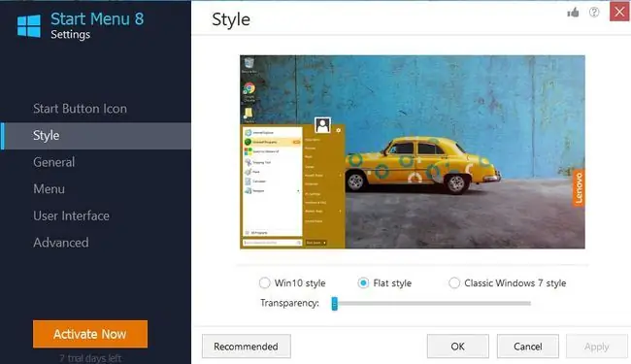This screenshot has height=364, width=631.
Task: Click the Recycle Bin icon in preview
Action: [x=249, y=63]
